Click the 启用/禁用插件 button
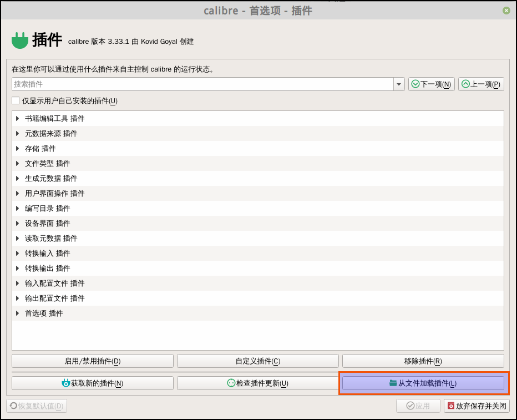Image resolution: width=517 pixels, height=420 pixels. pos(93,361)
